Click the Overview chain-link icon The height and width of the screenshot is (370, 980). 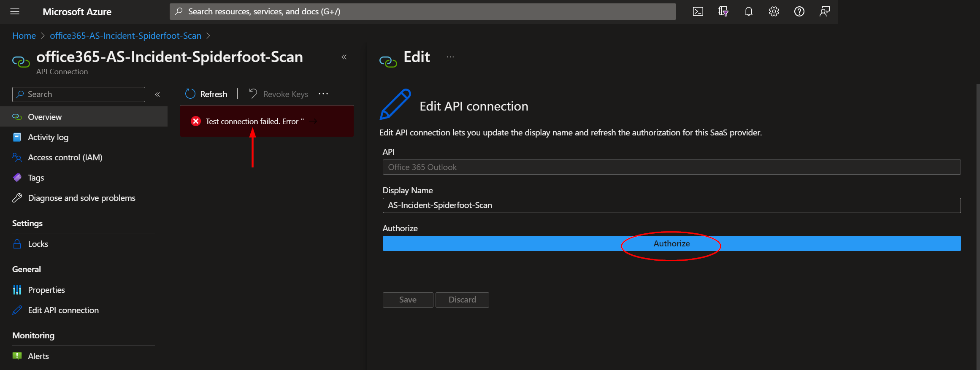17,117
